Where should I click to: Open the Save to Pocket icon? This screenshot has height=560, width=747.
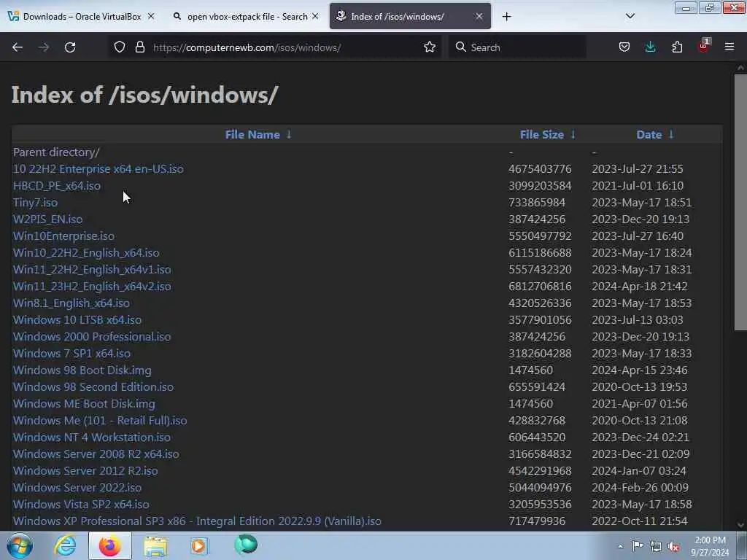coord(624,47)
